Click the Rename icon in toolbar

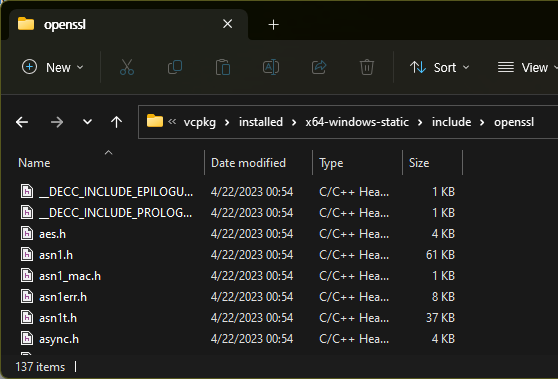(271, 67)
